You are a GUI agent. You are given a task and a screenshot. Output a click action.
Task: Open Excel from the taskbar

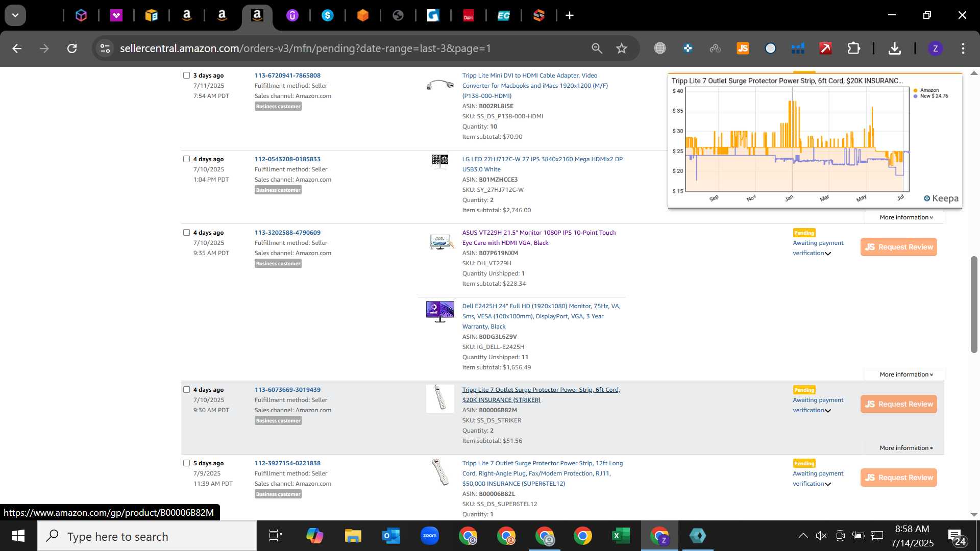[621, 536]
